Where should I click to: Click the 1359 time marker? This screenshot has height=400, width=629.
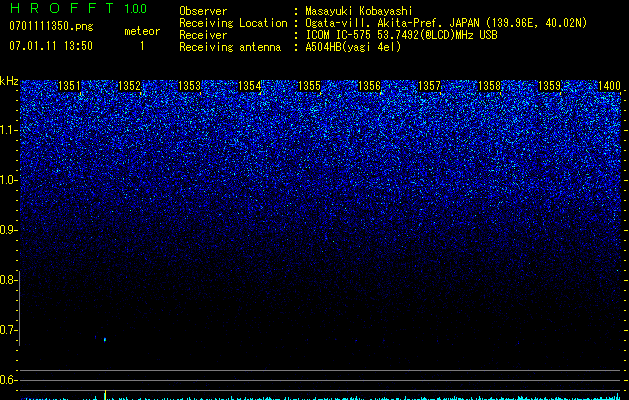point(549,85)
